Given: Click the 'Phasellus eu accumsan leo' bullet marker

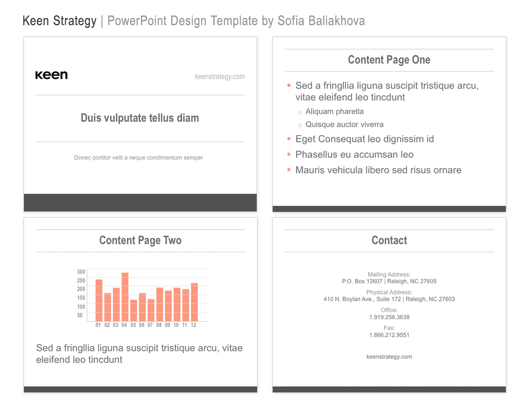Looking at the screenshot, I should (289, 154).
